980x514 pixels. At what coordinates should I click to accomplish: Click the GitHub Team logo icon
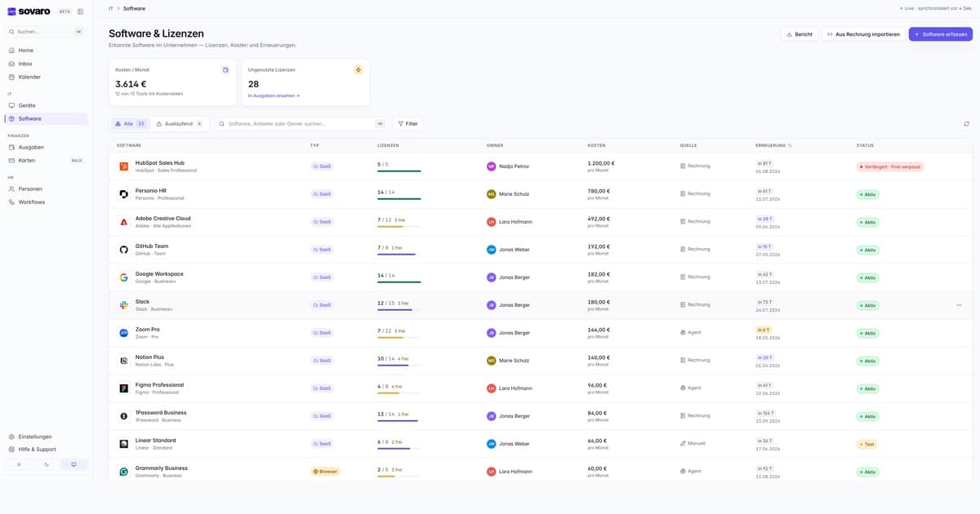pyautogui.click(x=124, y=250)
